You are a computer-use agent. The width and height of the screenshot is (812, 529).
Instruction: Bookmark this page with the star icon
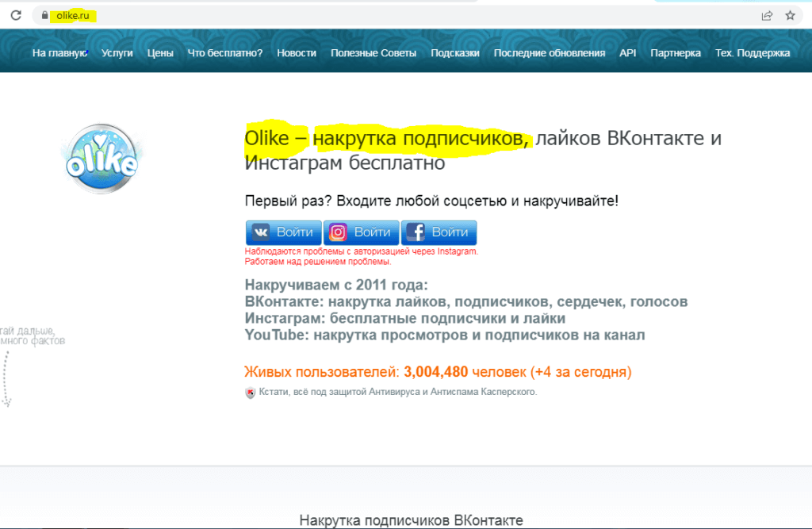[x=790, y=15]
